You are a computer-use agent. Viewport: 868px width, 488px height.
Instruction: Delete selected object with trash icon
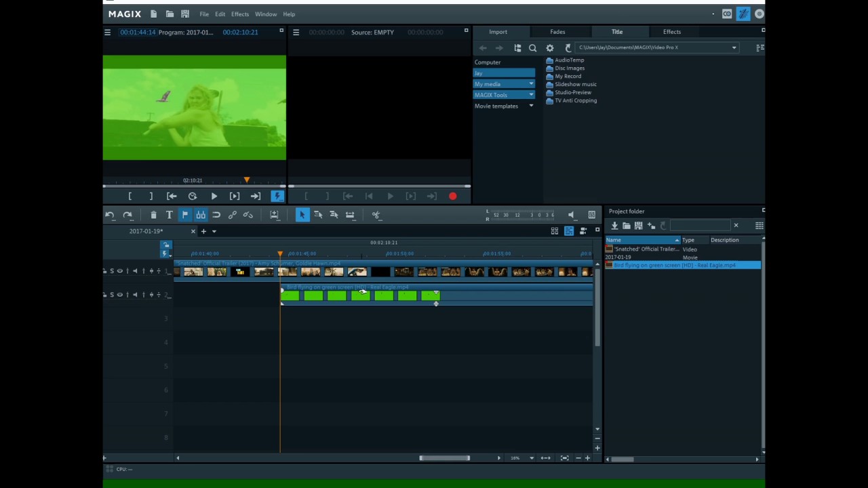click(x=153, y=215)
